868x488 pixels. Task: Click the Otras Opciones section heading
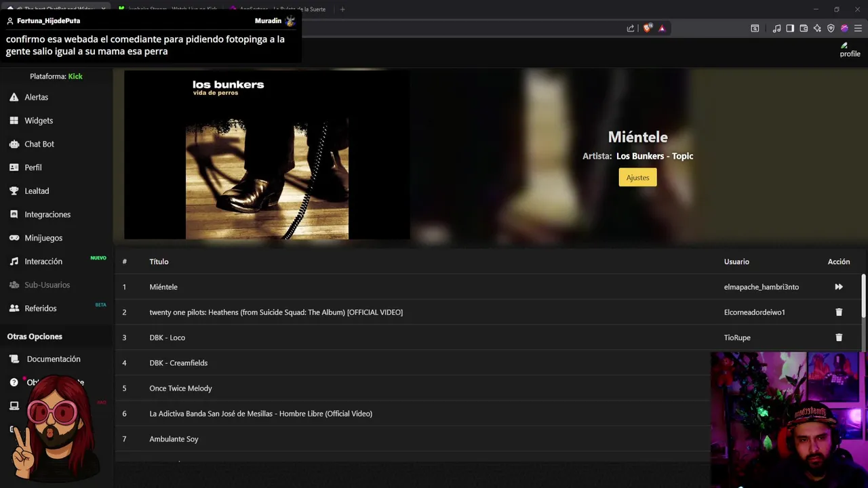tap(35, 336)
